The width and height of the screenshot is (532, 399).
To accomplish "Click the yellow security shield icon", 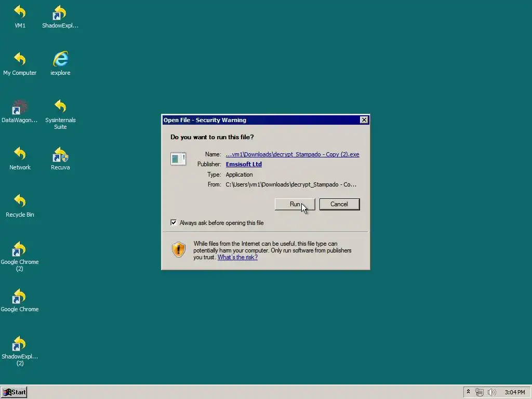I will (179, 250).
